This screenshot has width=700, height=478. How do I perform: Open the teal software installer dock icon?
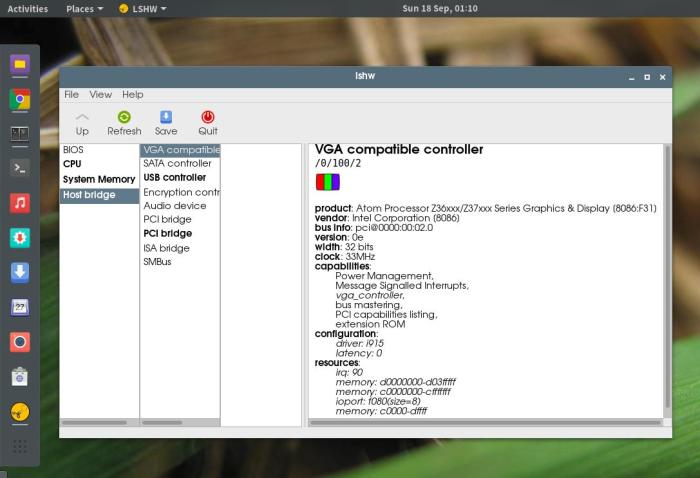click(x=20, y=238)
